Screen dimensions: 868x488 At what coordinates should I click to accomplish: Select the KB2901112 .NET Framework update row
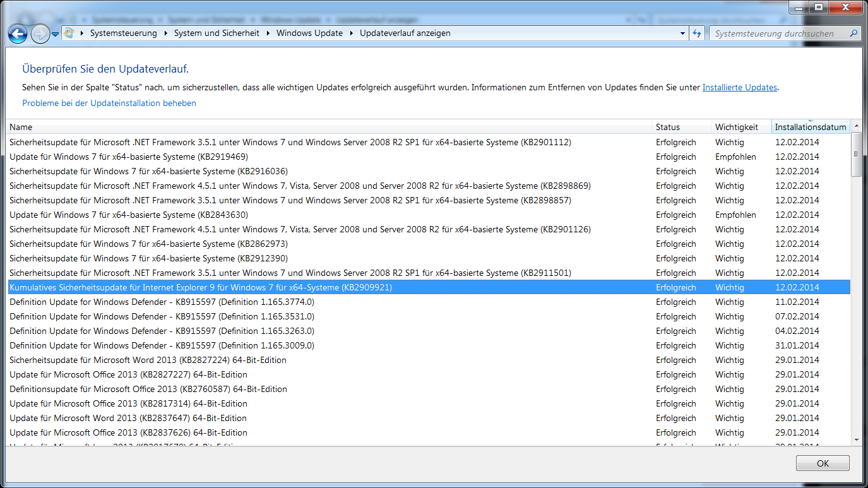[x=429, y=142]
